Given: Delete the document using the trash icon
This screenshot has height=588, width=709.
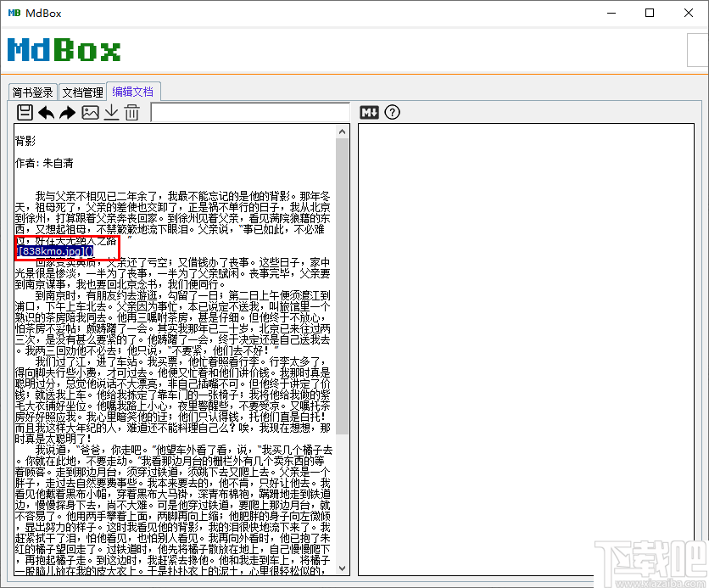Looking at the screenshot, I should [x=132, y=111].
